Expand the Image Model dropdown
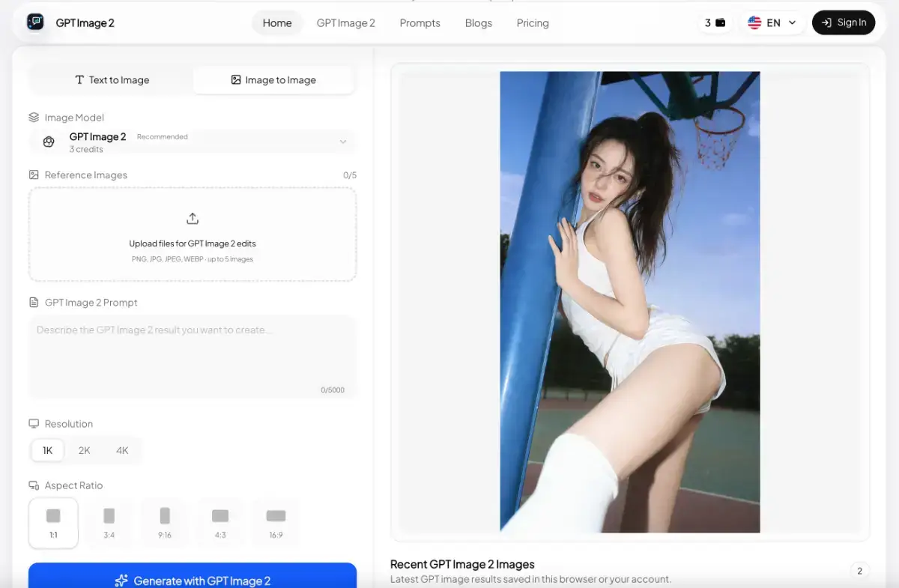899x588 pixels. pyautogui.click(x=342, y=142)
